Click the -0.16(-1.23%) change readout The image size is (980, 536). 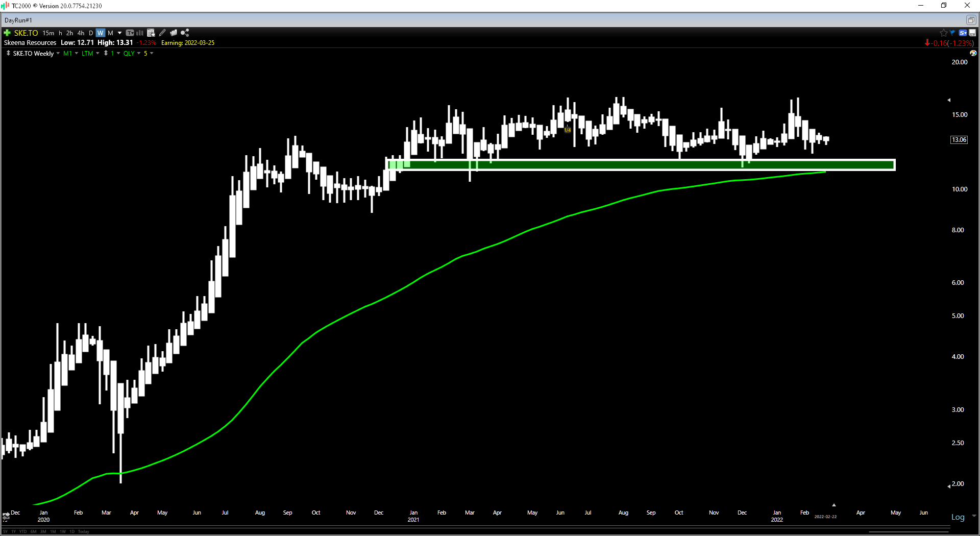[949, 43]
